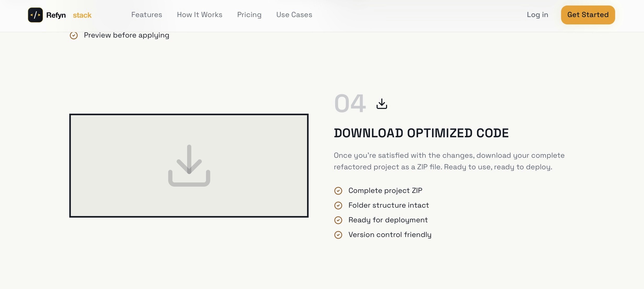The image size is (644, 289).
Task: Click checkmark icon beside Ready for deployment
Action: pos(338,220)
